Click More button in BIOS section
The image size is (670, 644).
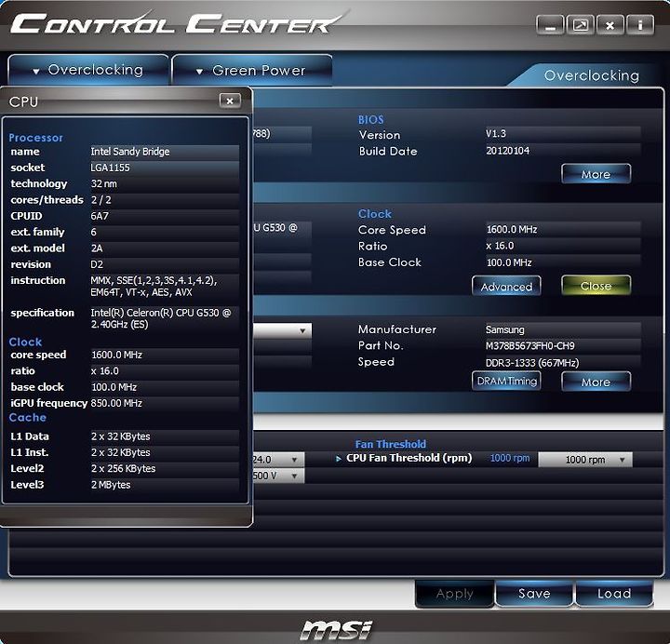point(596,174)
